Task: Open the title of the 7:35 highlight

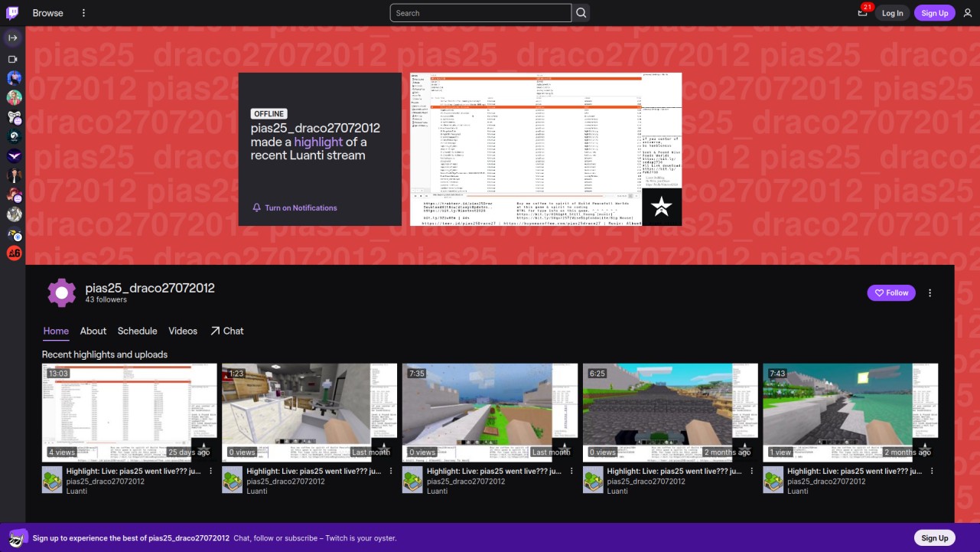Action: click(494, 471)
